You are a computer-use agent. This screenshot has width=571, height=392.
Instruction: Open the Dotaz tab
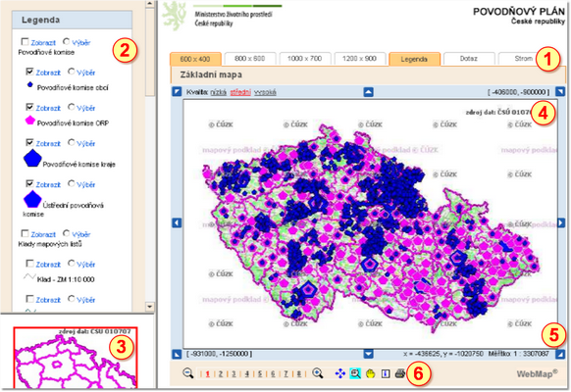pos(469,59)
